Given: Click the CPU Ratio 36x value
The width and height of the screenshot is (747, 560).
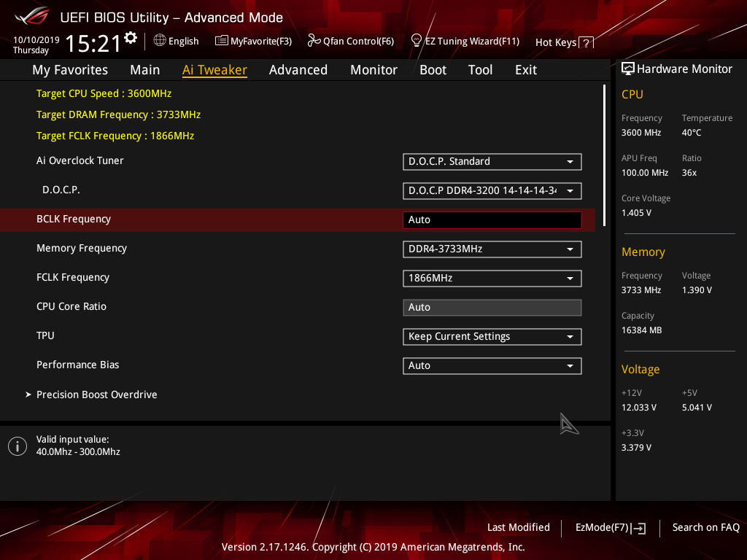Looking at the screenshot, I should point(689,173).
